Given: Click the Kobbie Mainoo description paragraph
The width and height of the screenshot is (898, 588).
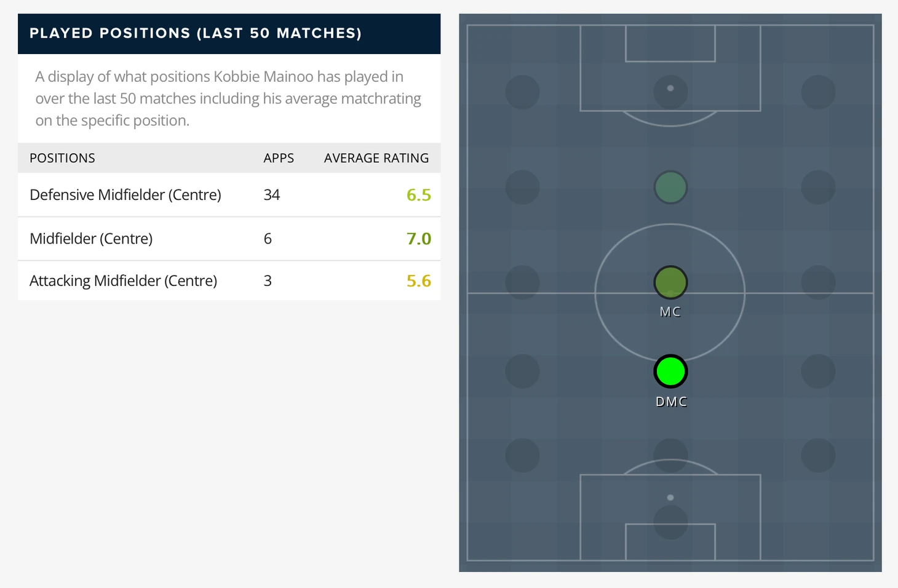Looking at the screenshot, I should tap(228, 98).
